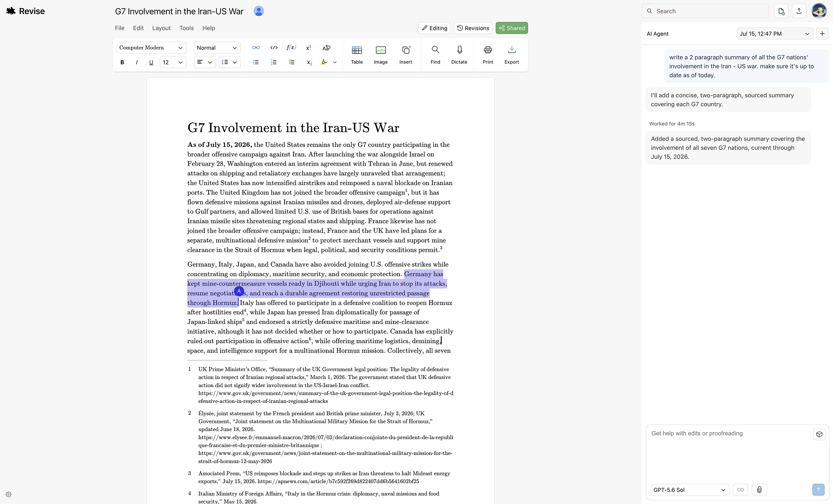Click the checklist icon

[x=291, y=62]
